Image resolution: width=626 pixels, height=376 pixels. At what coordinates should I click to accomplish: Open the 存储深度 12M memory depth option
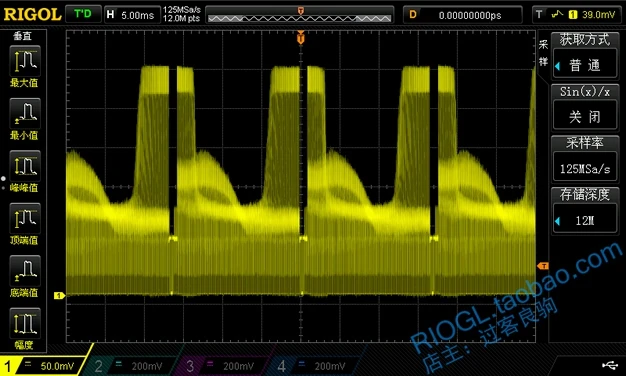[584, 211]
